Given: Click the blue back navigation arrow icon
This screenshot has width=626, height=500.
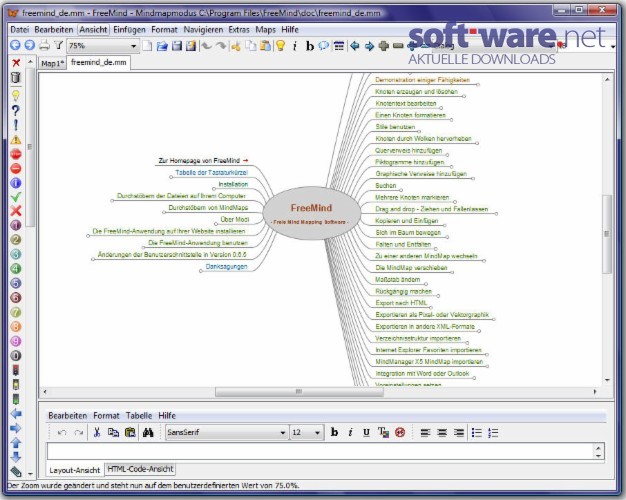Looking at the screenshot, I should [15, 45].
